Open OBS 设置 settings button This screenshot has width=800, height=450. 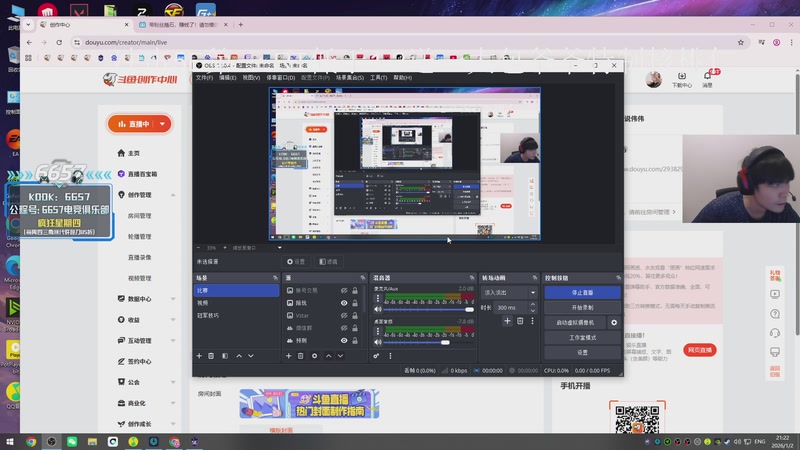point(582,353)
